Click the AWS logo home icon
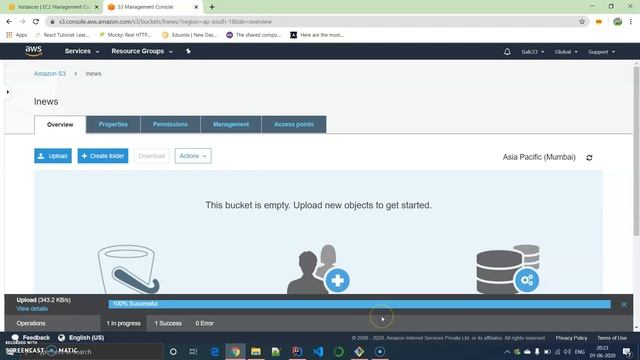The image size is (640, 360). (33, 51)
